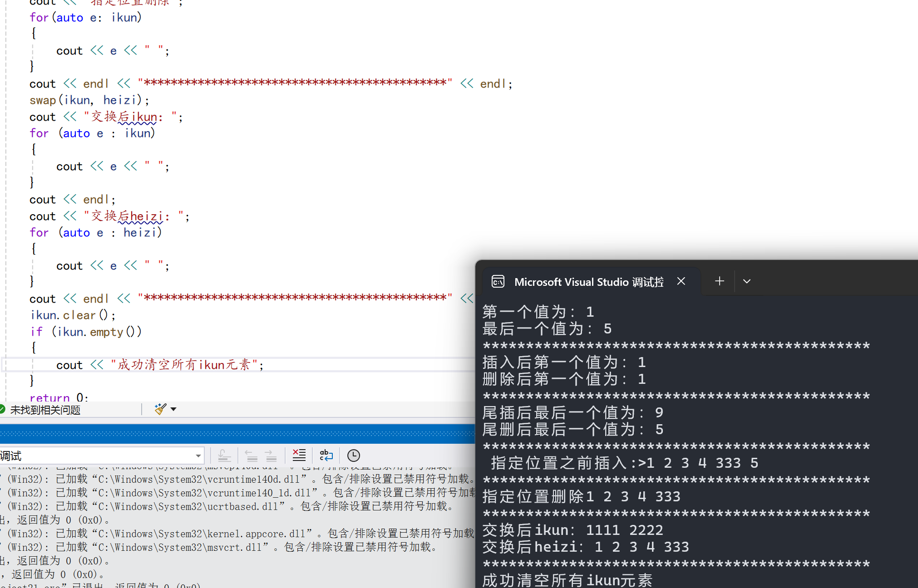This screenshot has width=918, height=588.
Task: Clear all output with the red X icon
Action: (299, 455)
